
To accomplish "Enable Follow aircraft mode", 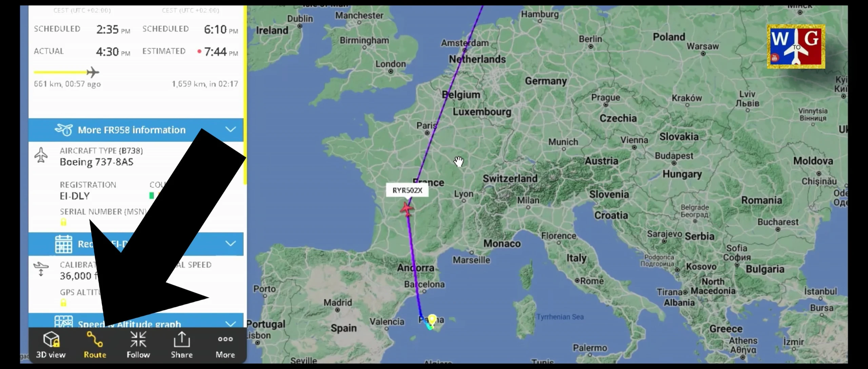I will click(x=138, y=339).
